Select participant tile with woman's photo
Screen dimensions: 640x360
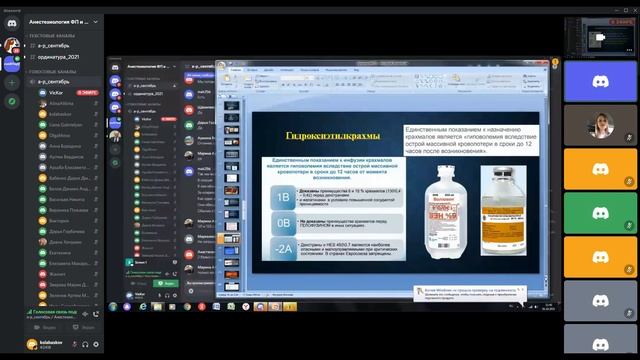click(600, 125)
